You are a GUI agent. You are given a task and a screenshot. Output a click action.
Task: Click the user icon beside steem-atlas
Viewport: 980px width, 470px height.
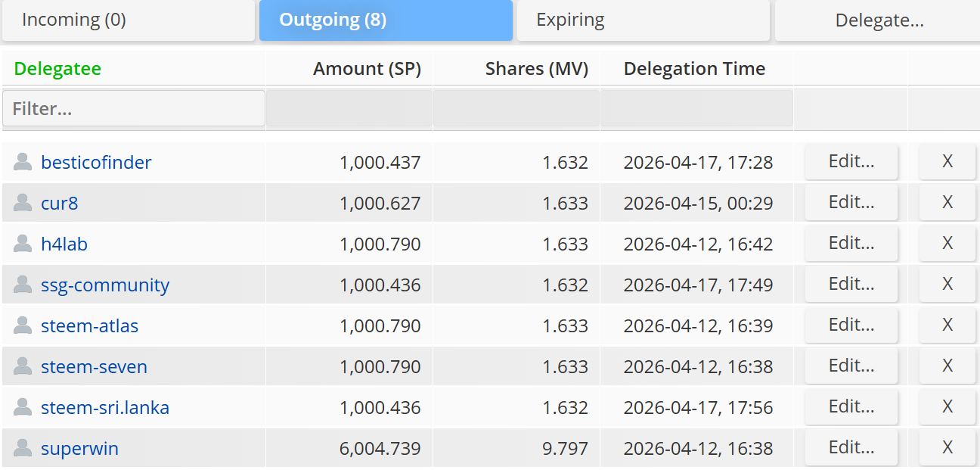[23, 325]
